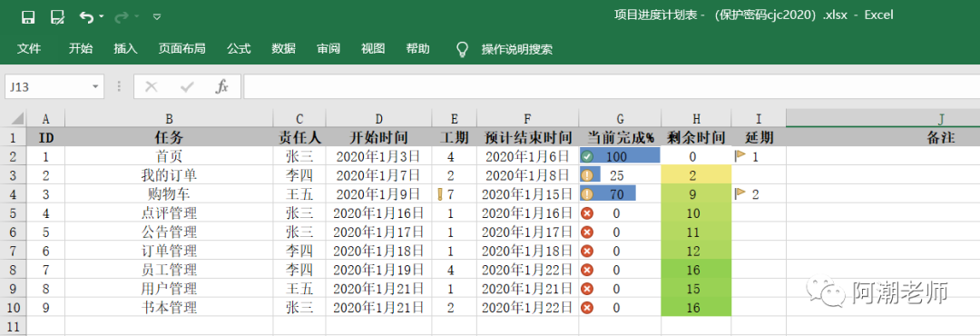Switch to the 页面布局 ribbon tab
Image resolution: width=980 pixels, height=336 pixels.
coord(181,49)
